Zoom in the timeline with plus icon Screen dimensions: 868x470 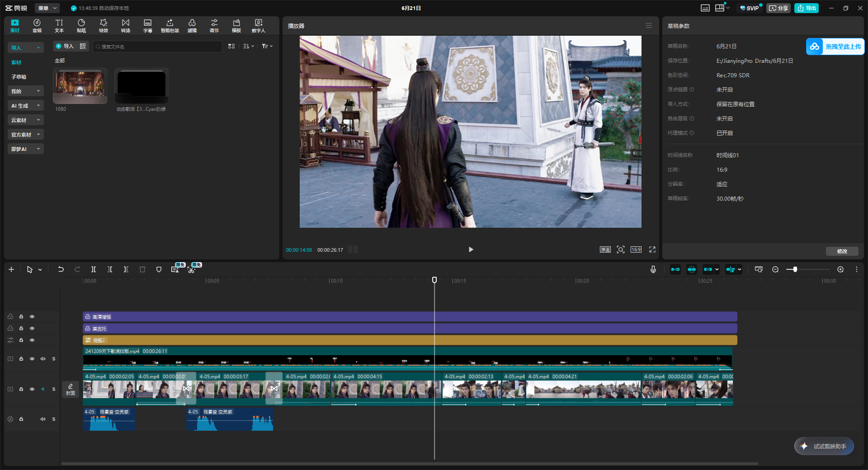point(840,269)
